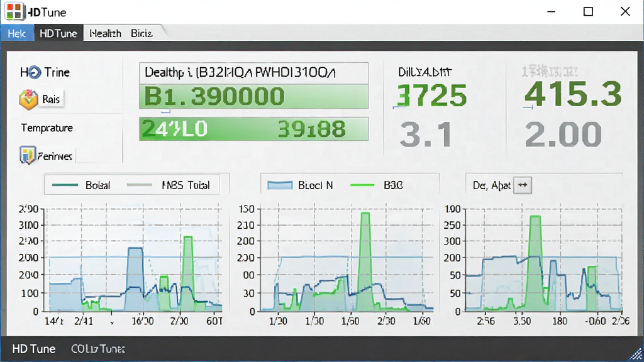Switch to the Health tab
Viewport: 644px width, 362px height.
coord(105,33)
